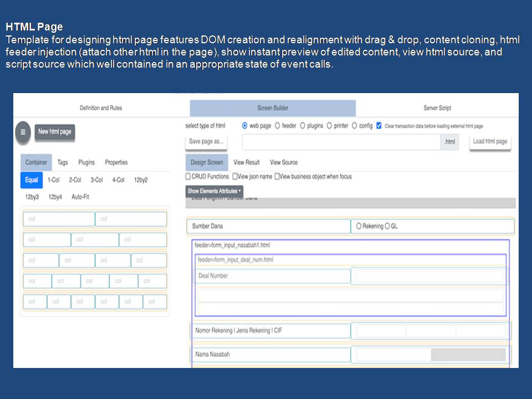Select the Plugins tab in left panel

pyautogui.click(x=86, y=162)
